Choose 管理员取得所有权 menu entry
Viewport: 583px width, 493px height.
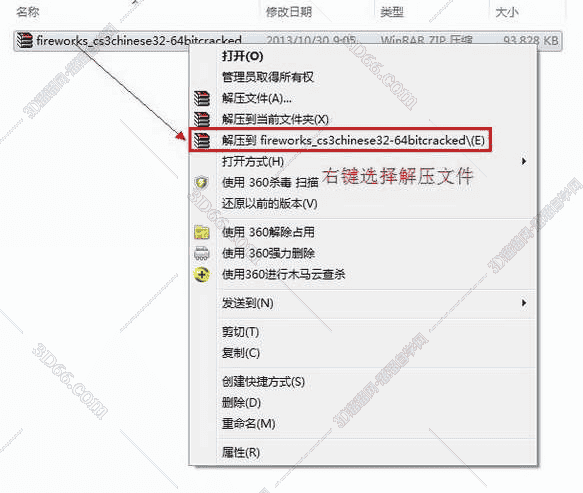[268, 77]
